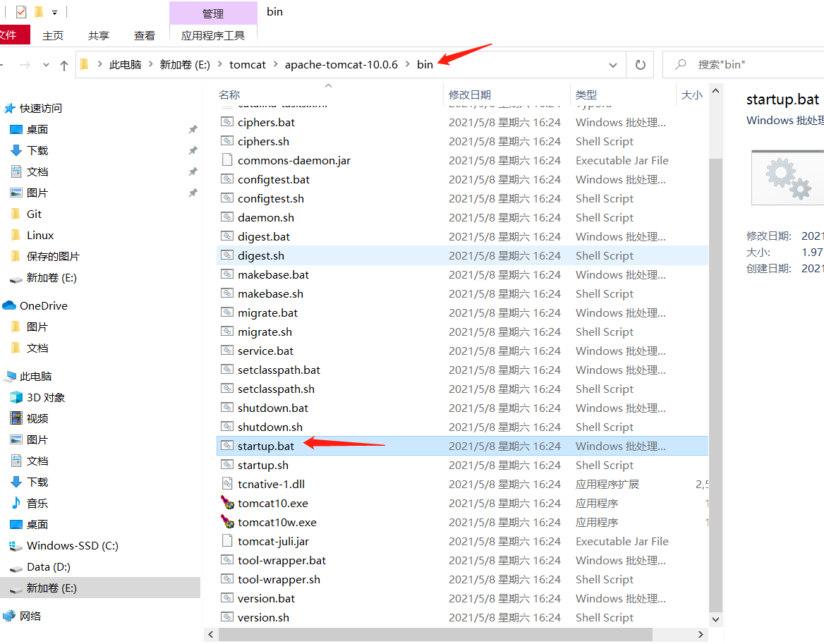Viewport: 824px width, 644px height.
Task: Click apache-tomcat-10.0.6 breadcrumb
Action: 341,65
